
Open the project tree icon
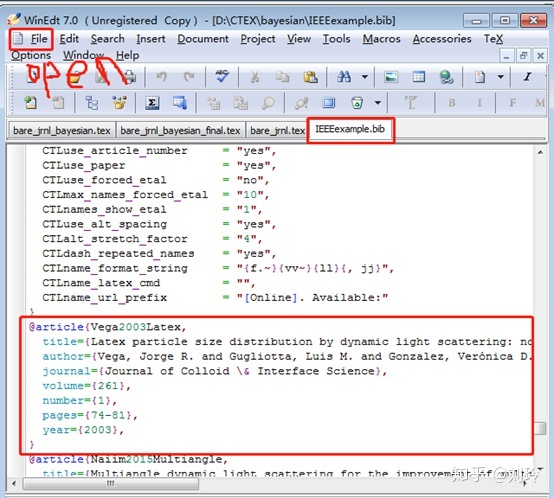[x=92, y=103]
